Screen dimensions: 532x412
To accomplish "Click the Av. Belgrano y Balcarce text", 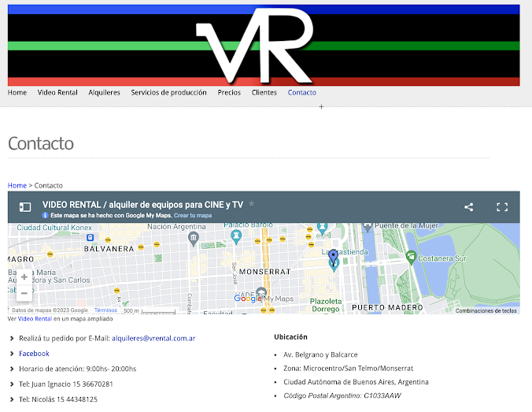I will (320, 354).
